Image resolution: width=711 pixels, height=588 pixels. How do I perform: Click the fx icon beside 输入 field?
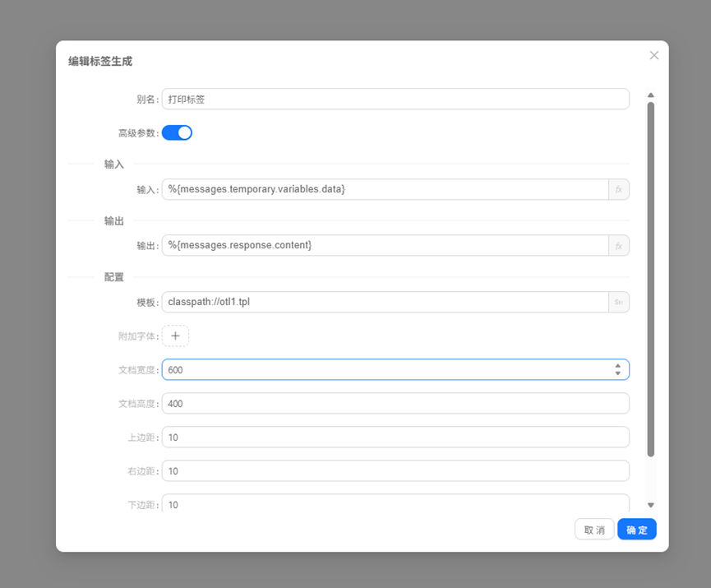[x=618, y=189]
